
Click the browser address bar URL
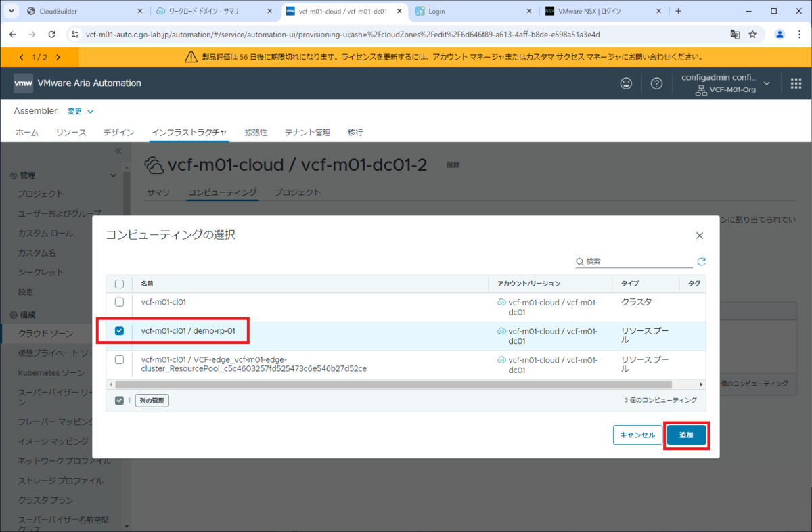(343, 35)
